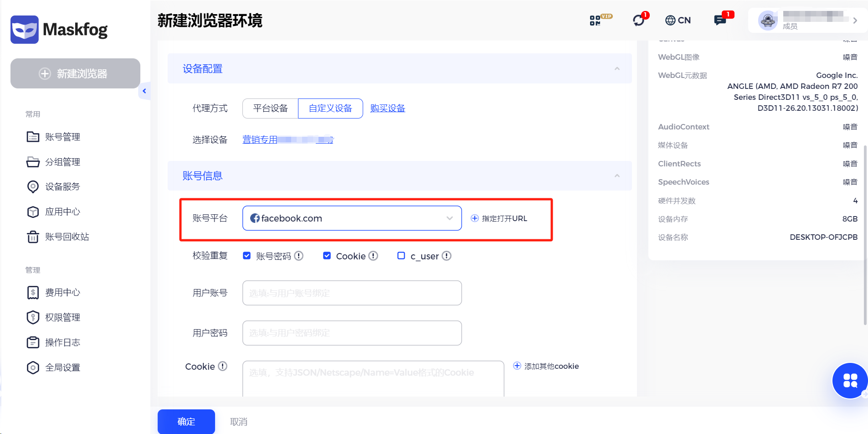Open the chat messages icon
This screenshot has width=868, height=434.
pos(720,21)
